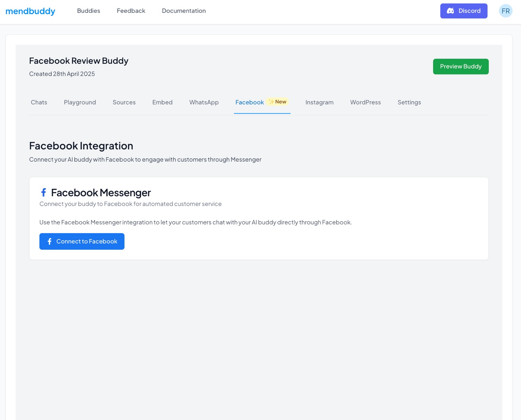Click 'Use the Facebook Messenger integration' paragraph
This screenshot has width=521, height=420.
pos(196,222)
